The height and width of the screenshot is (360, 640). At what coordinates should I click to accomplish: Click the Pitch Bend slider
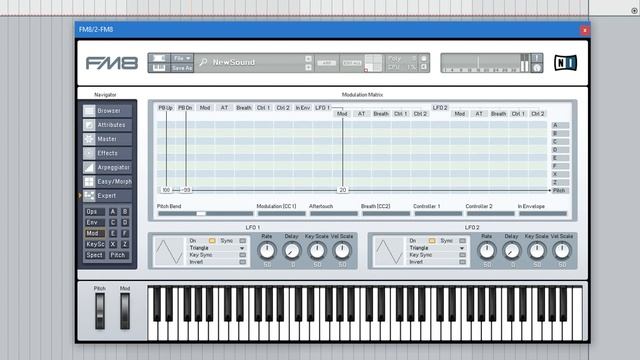tap(205, 213)
